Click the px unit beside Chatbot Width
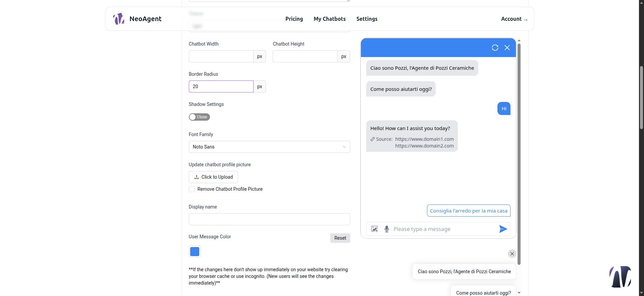The height and width of the screenshot is (296, 644). 260,56
